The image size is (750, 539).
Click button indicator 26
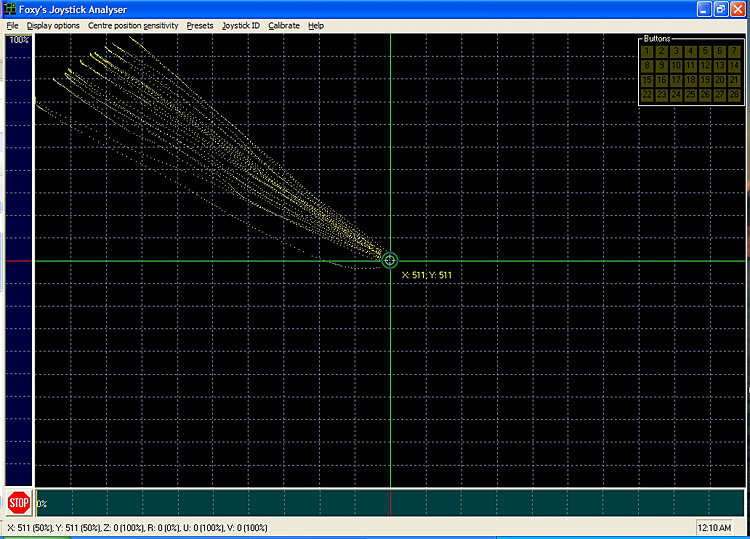705,96
